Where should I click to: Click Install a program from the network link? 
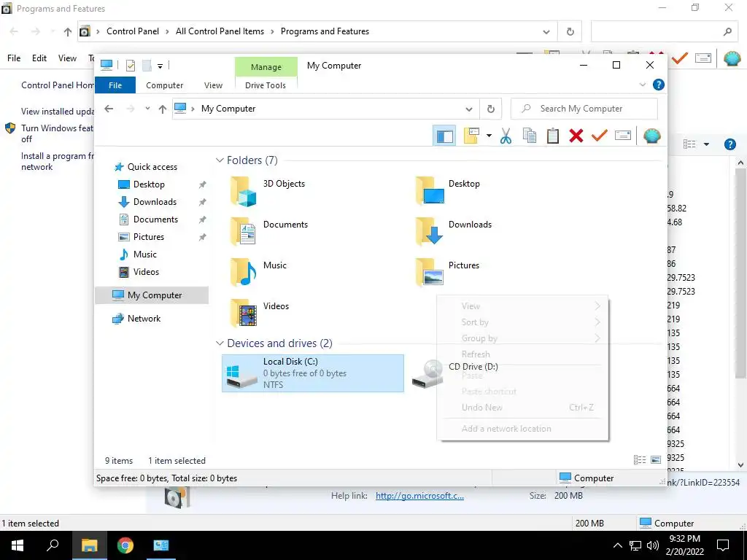point(57,161)
